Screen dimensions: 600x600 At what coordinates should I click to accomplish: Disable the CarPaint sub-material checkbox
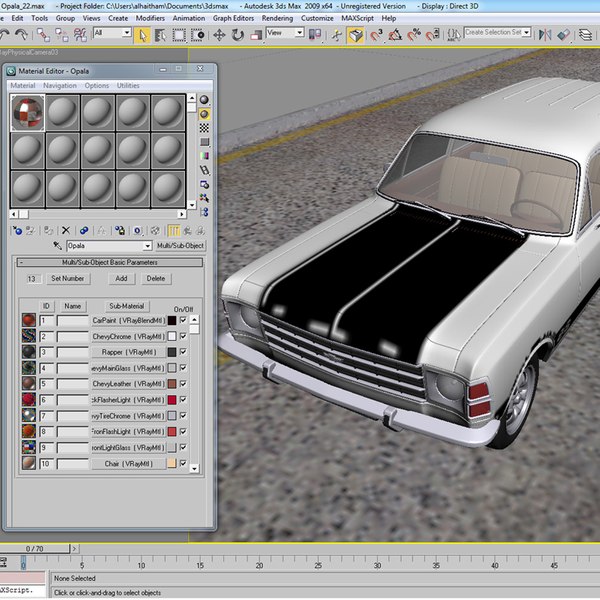[x=182, y=321]
